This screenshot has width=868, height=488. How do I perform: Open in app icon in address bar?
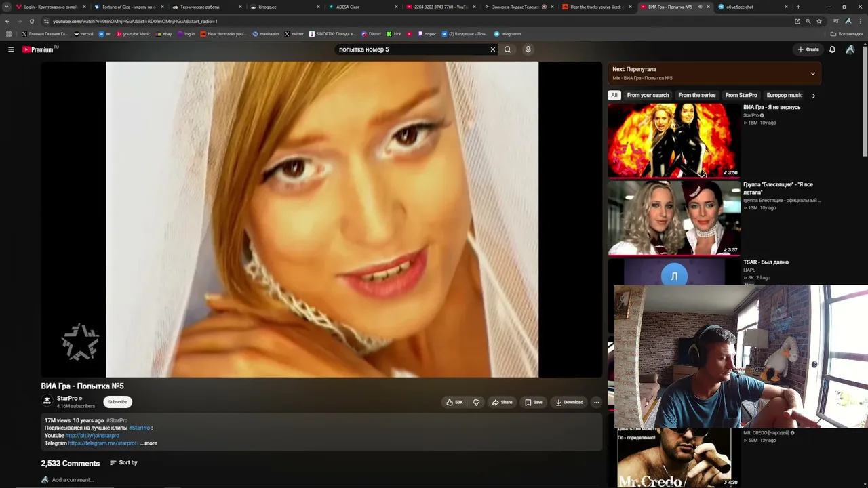(x=797, y=21)
